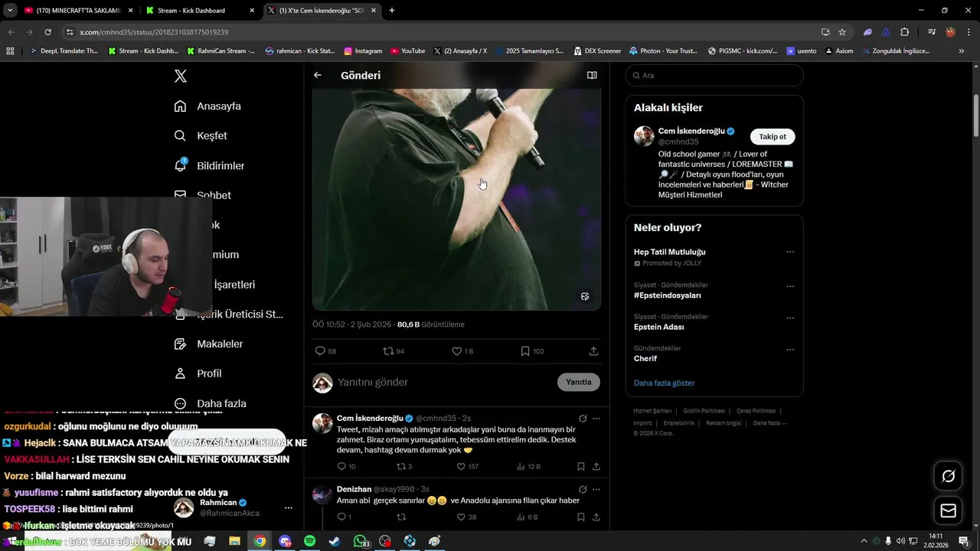The width and height of the screenshot is (980, 551).
Task: Open floating messages envelope button
Action: (949, 510)
